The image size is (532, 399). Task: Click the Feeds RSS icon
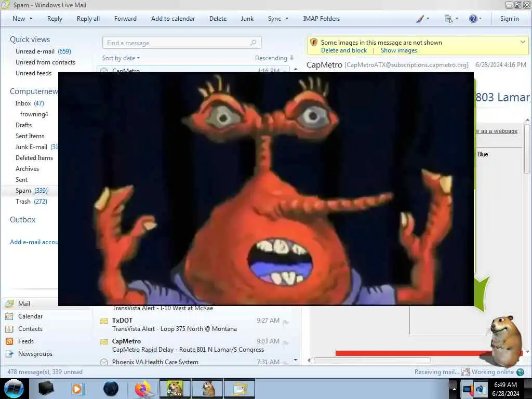[9, 341]
